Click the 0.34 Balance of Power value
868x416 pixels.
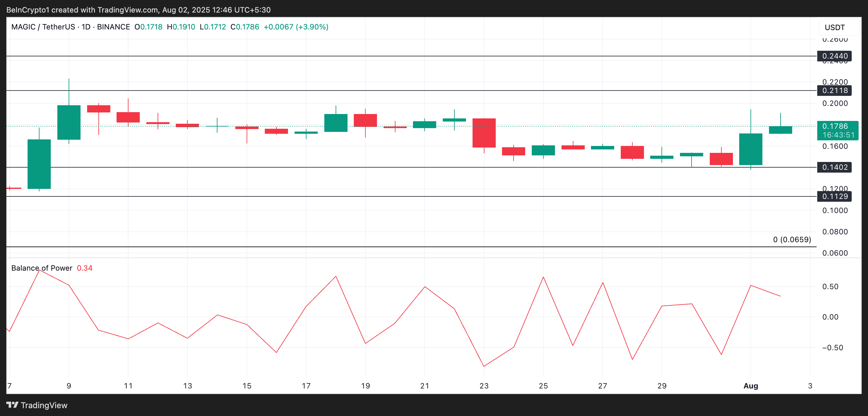tap(85, 268)
